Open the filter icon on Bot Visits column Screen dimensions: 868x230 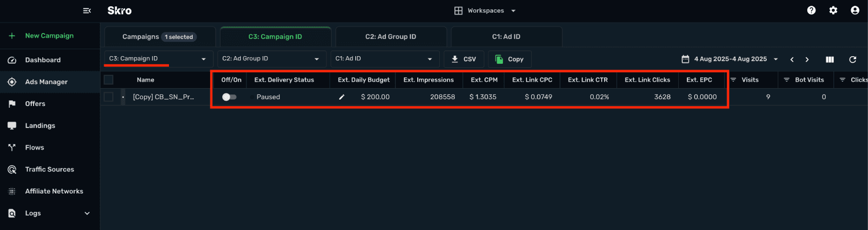(x=787, y=80)
